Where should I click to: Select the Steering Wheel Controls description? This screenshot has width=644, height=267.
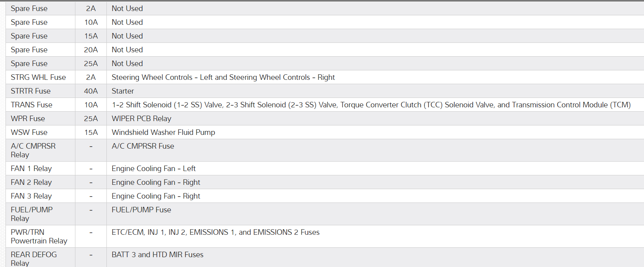pyautogui.click(x=223, y=77)
